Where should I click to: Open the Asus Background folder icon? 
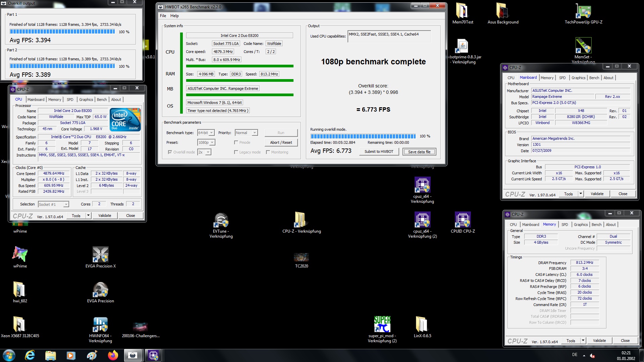point(503,11)
